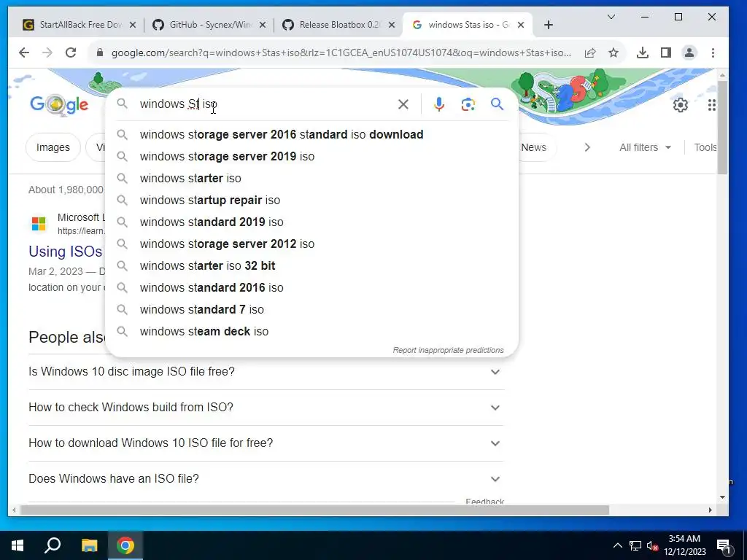Open the Google apps grid
747x560 pixels.
point(712,105)
